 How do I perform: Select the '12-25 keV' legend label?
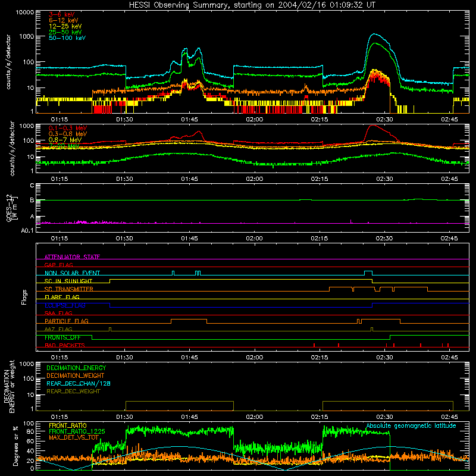tap(65, 26)
